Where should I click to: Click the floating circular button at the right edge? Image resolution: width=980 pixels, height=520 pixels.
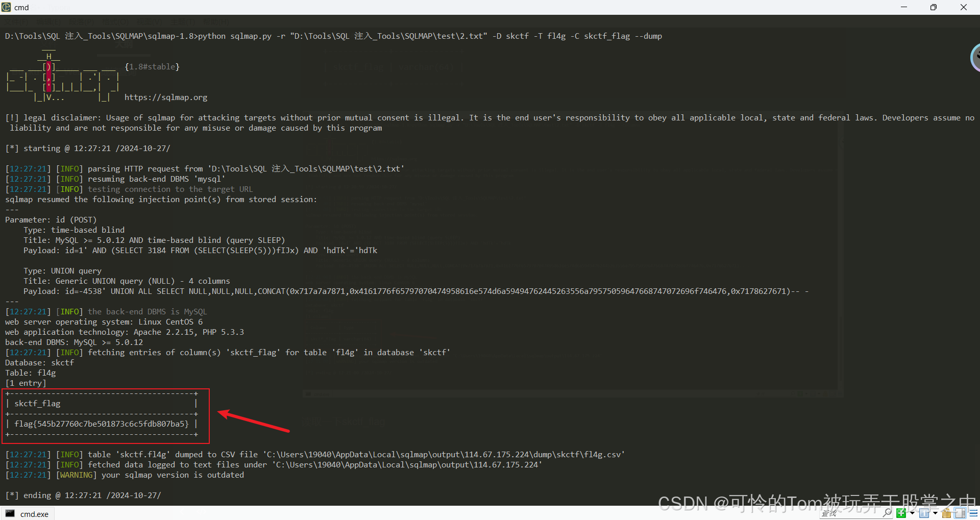pyautogui.click(x=975, y=58)
